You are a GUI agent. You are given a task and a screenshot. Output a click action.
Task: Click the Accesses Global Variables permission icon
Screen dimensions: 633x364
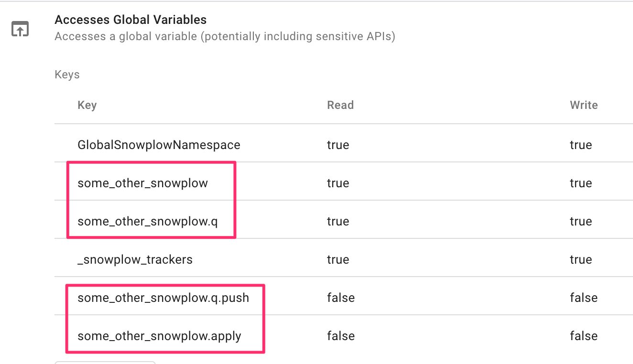[x=20, y=29]
